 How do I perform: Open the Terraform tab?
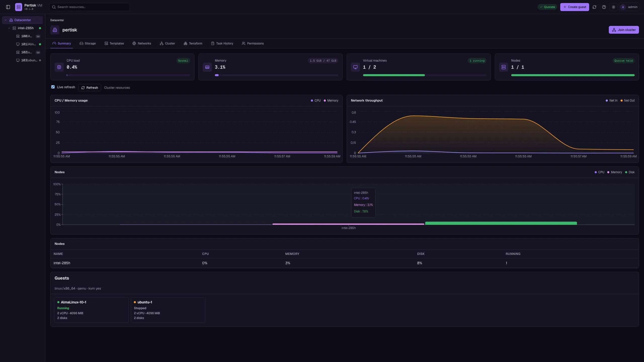(193, 43)
